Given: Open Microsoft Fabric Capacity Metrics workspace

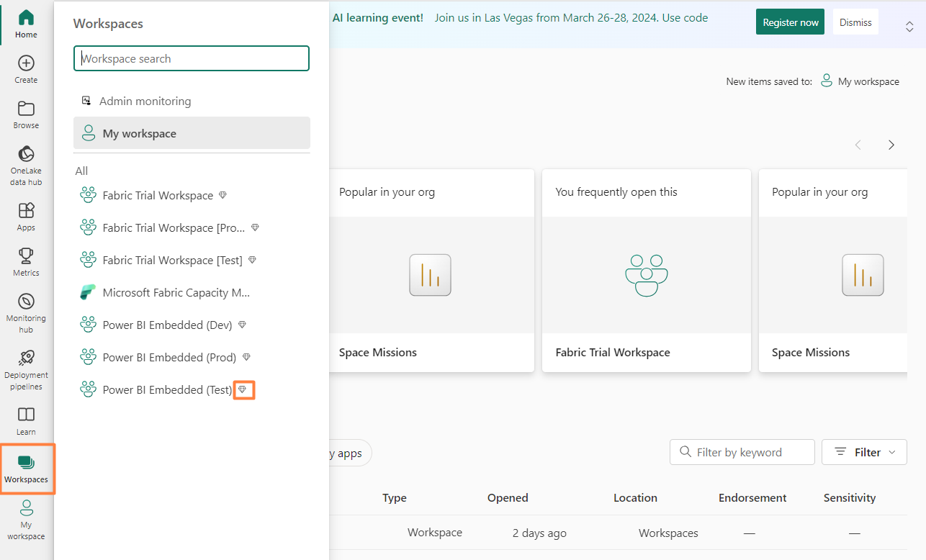Looking at the screenshot, I should click(x=176, y=292).
